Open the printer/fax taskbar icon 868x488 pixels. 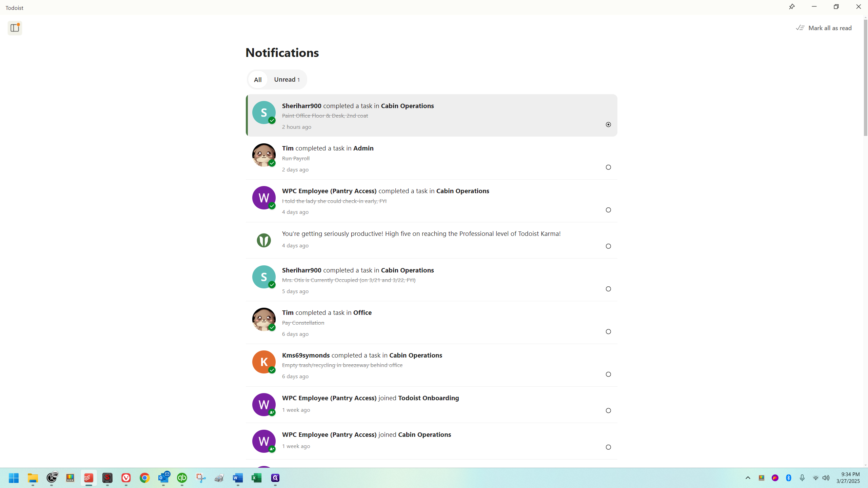point(219,478)
